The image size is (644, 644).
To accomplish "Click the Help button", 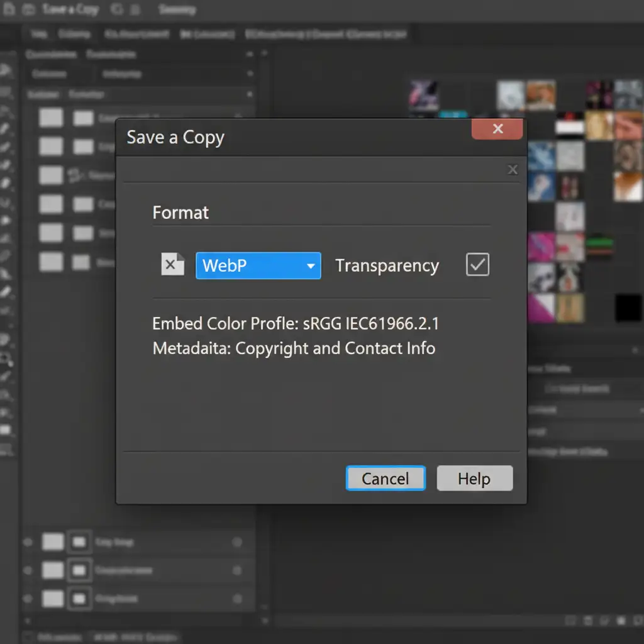I will [x=474, y=479].
